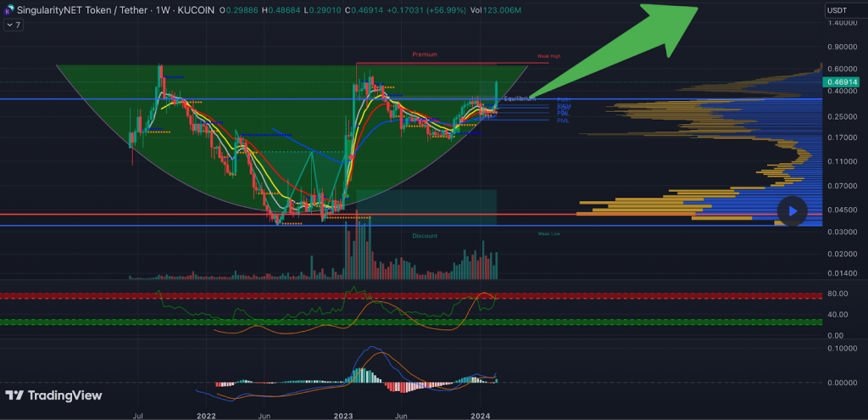Image resolution: width=868 pixels, height=420 pixels.
Task: Select the red Premium zone label
Action: 425,54
